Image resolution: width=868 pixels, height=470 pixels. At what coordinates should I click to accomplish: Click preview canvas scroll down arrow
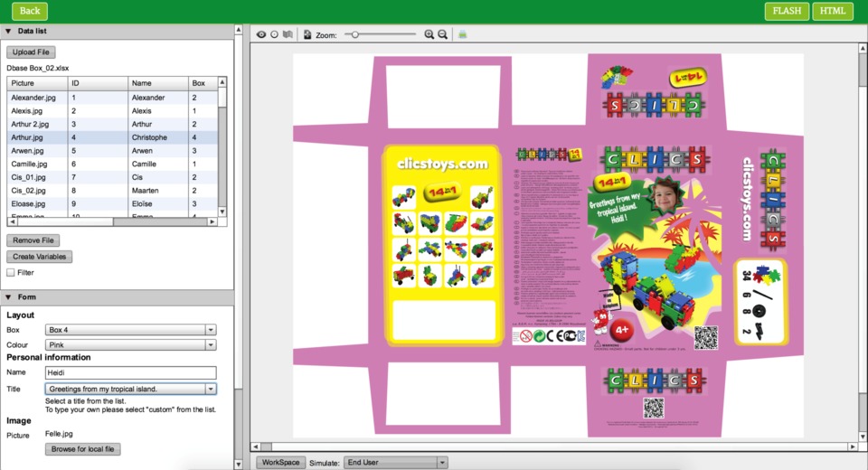pyautogui.click(x=863, y=437)
